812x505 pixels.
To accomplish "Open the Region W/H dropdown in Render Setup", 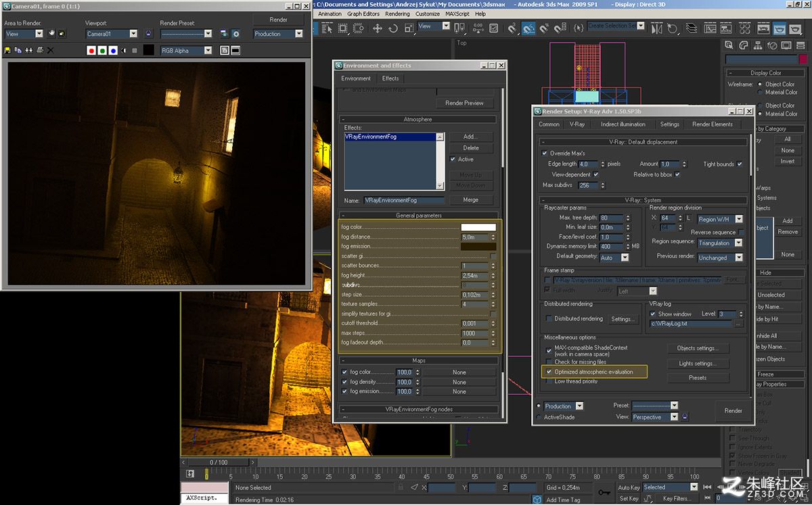I will tap(720, 219).
